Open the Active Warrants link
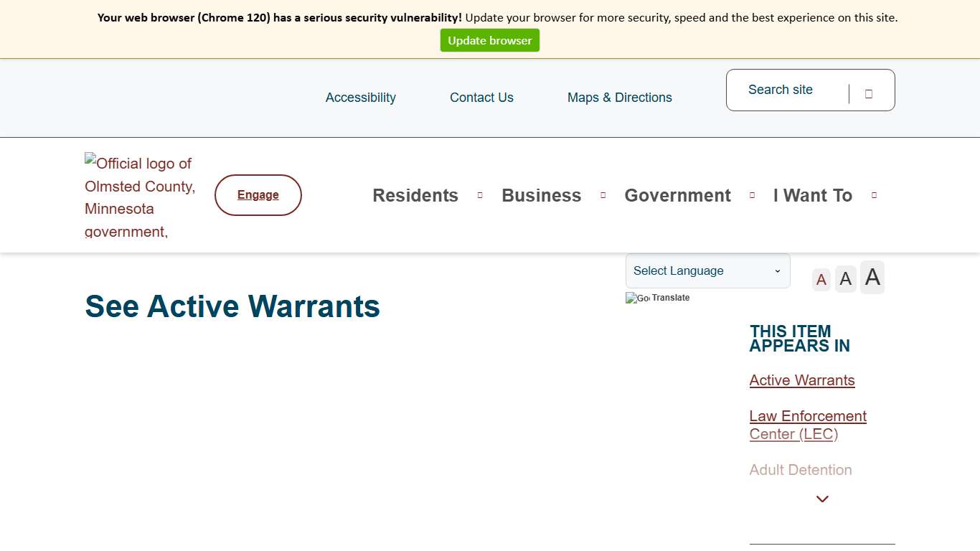The height and width of the screenshot is (551, 980). pos(801,380)
